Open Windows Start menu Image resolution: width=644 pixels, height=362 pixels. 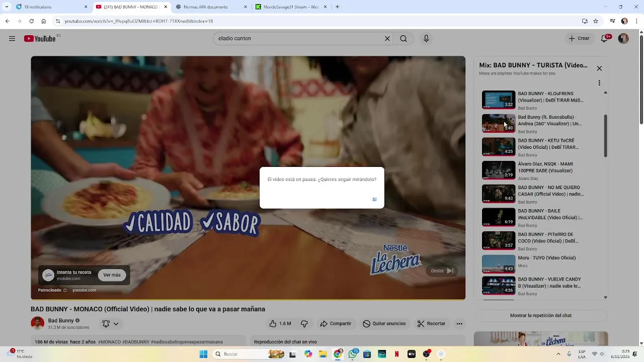tap(203, 354)
